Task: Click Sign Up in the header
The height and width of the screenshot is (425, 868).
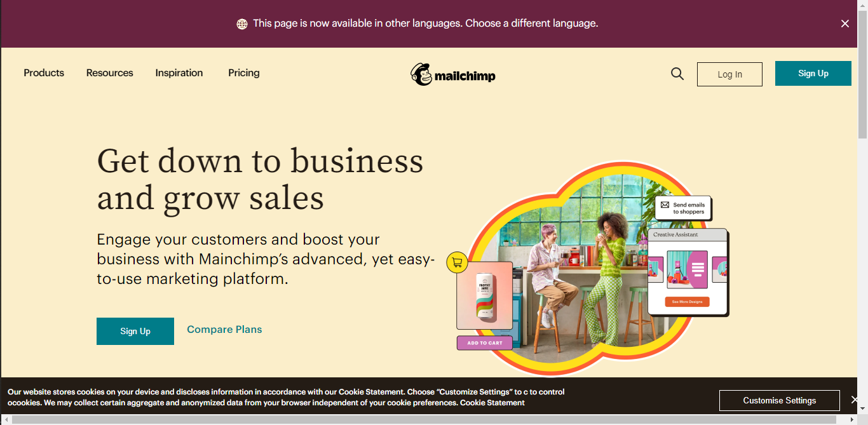Action: point(813,73)
